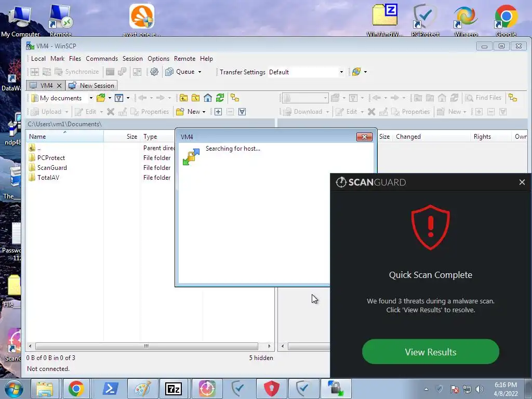The image size is (532, 399).
Task: Click the local filter icon
Action: (119, 98)
